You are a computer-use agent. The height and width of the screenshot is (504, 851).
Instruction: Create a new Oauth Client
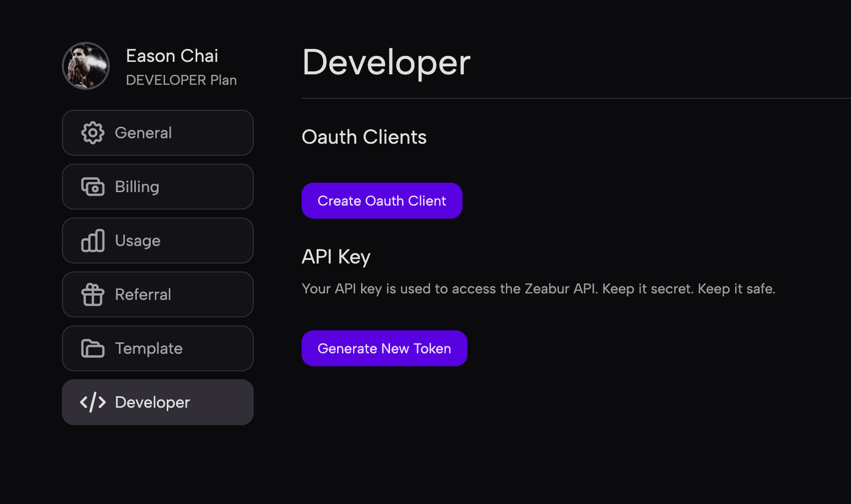[x=382, y=201]
